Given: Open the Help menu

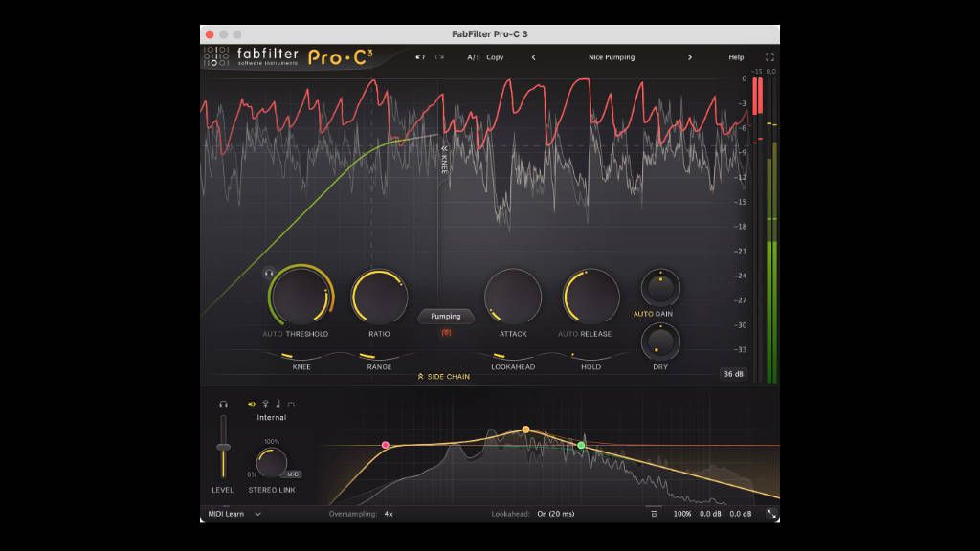Looking at the screenshot, I should click(736, 57).
